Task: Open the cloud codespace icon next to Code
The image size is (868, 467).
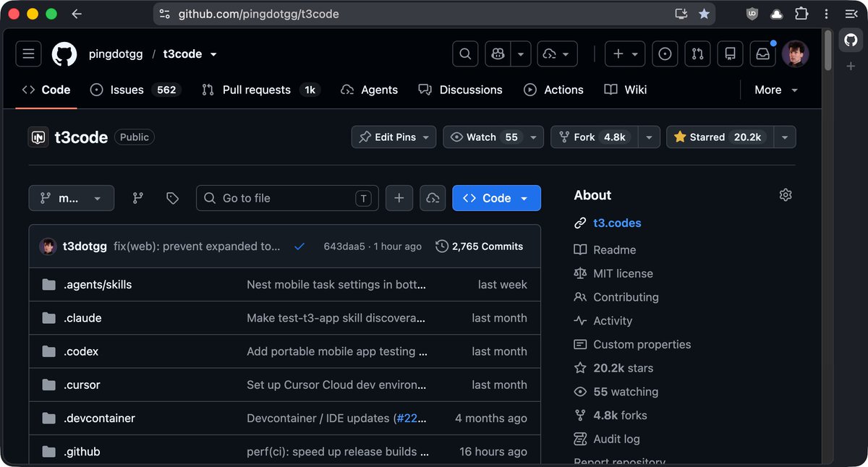Action: tap(433, 198)
